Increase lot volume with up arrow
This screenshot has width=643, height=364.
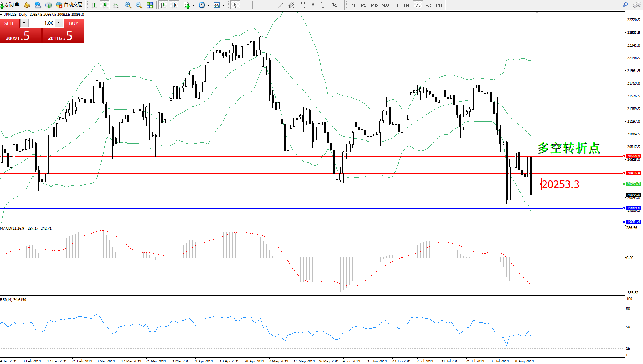click(58, 23)
